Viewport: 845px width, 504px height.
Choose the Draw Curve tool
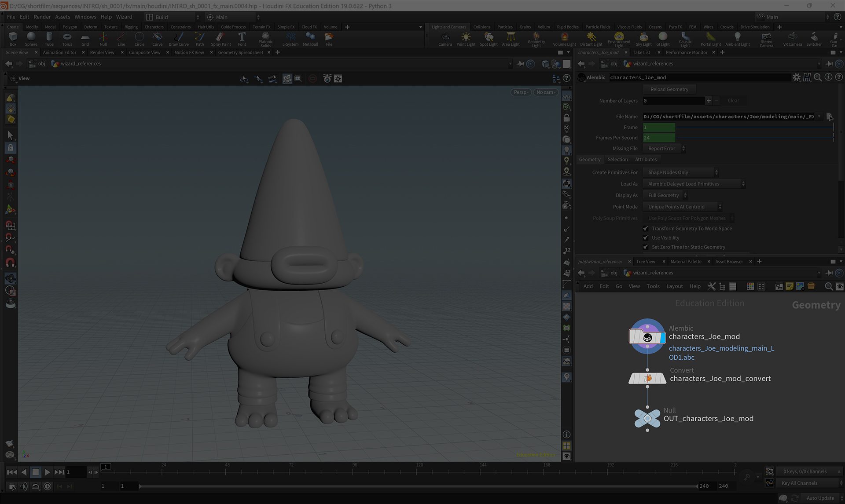pyautogui.click(x=179, y=39)
